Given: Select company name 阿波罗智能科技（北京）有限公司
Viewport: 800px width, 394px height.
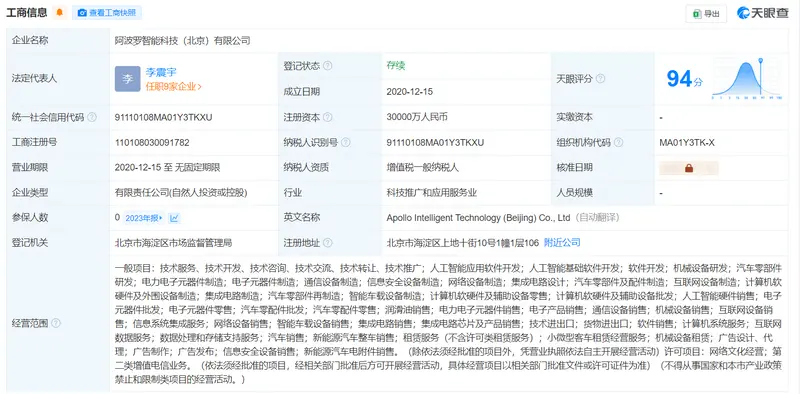Looking at the screenshot, I should pyautogui.click(x=183, y=41).
